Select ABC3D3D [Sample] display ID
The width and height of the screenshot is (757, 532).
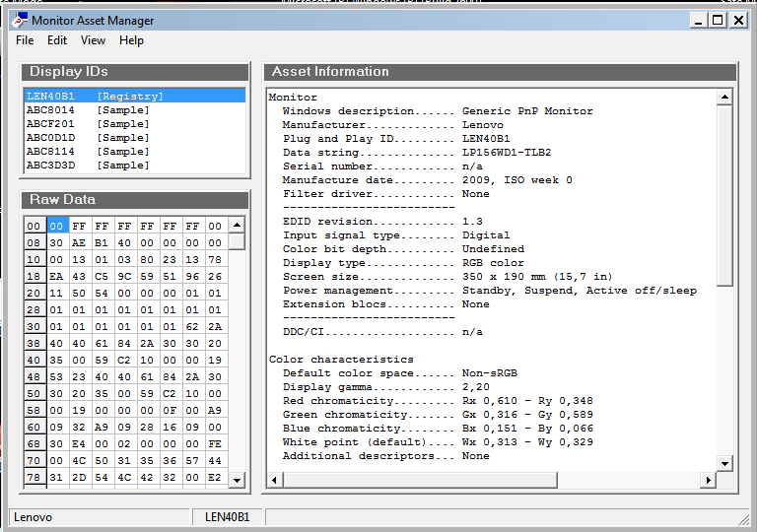[135, 166]
